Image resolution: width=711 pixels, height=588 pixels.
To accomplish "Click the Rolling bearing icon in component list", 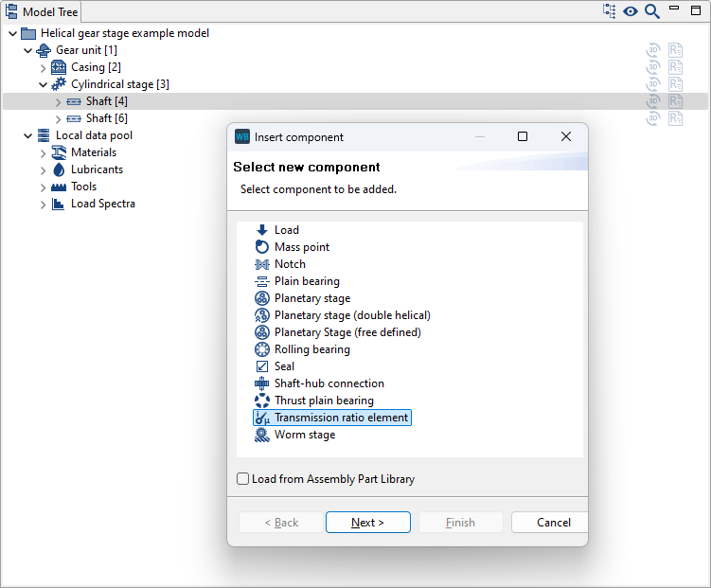I will [x=262, y=349].
